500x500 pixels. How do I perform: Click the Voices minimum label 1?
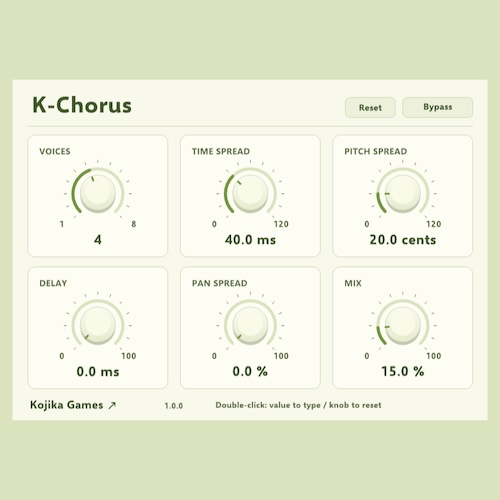(62, 224)
